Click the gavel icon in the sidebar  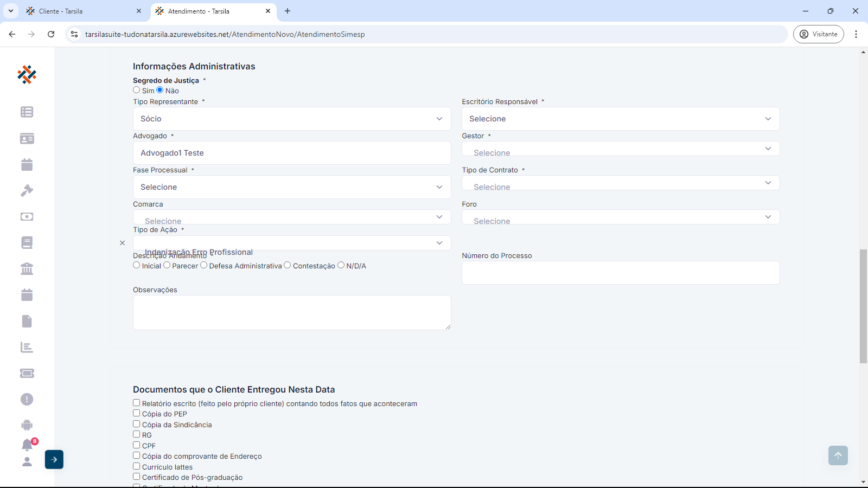point(27,190)
